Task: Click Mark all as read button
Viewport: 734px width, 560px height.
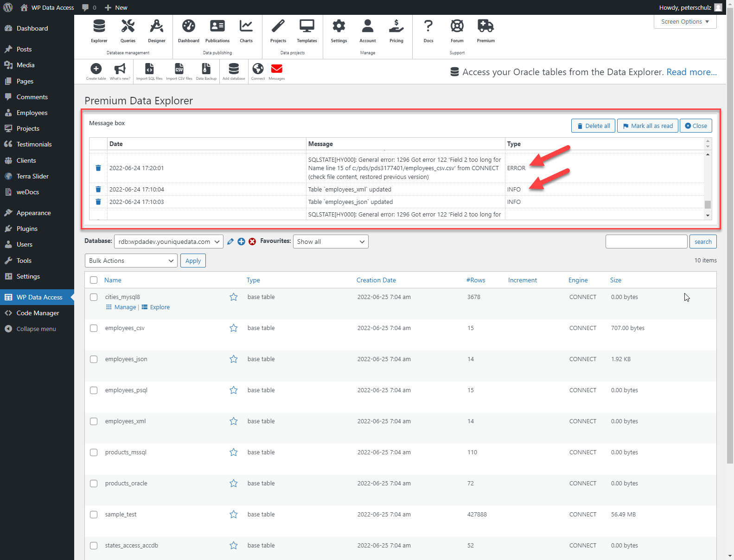Action: [648, 126]
